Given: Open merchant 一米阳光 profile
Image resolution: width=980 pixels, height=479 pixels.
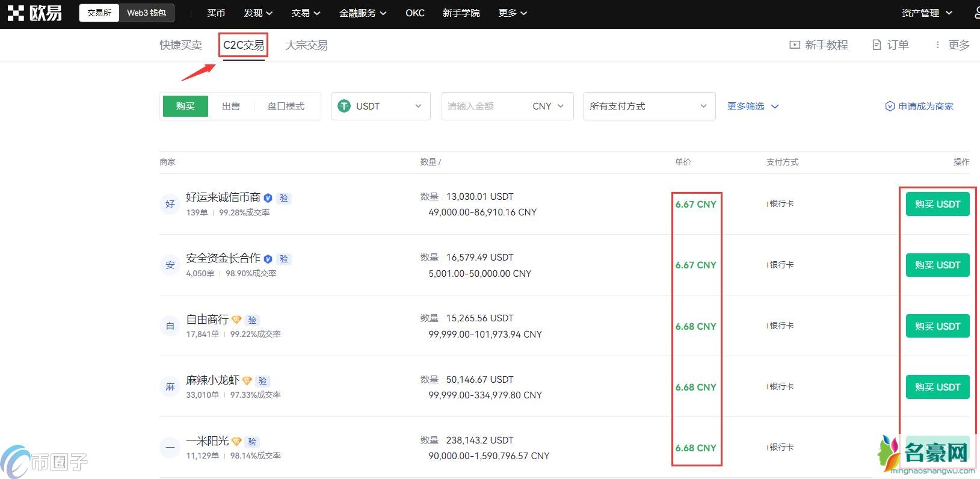Looking at the screenshot, I should coord(207,441).
